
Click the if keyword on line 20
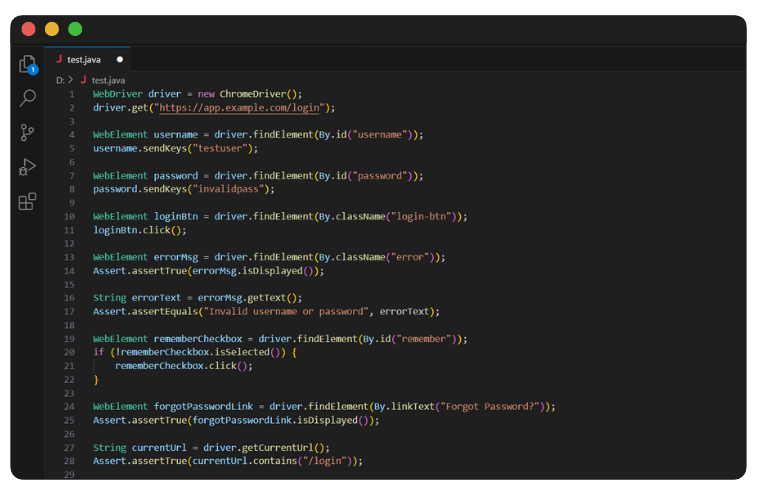(x=98, y=352)
